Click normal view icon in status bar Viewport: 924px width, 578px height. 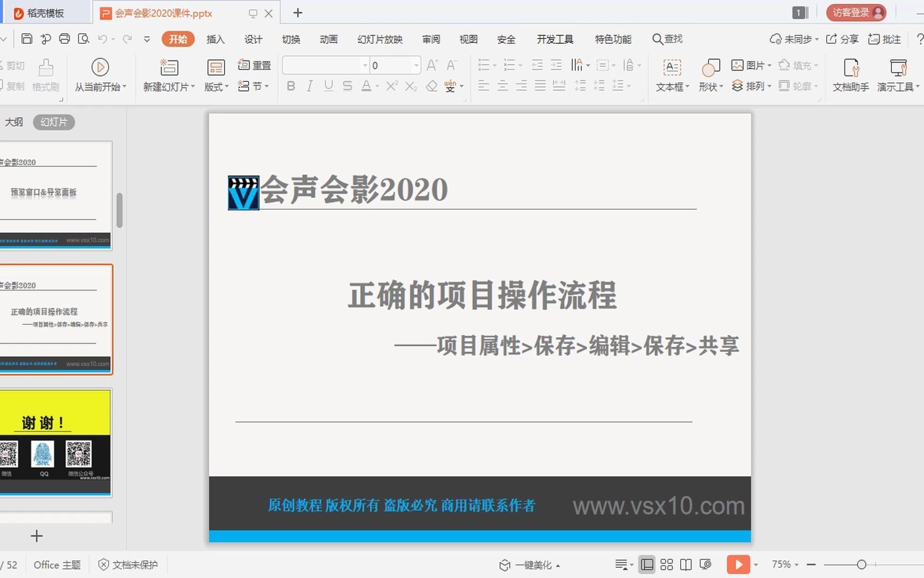coord(647,565)
